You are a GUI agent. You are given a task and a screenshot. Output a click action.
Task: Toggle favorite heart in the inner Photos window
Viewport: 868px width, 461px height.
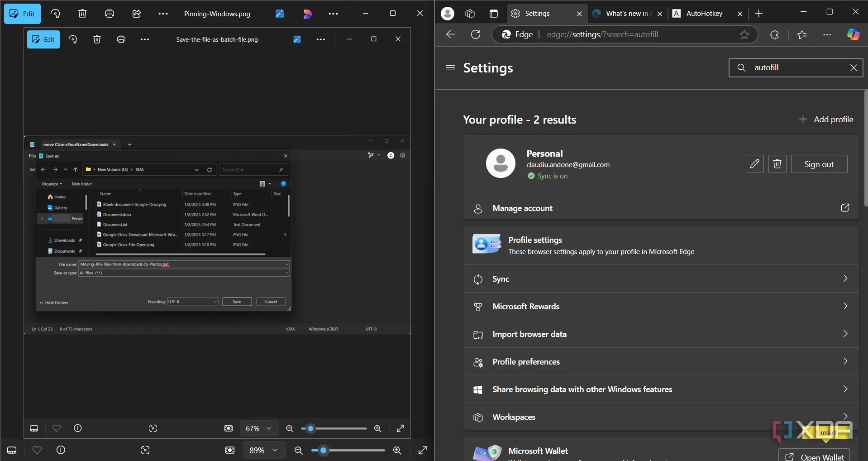tap(57, 428)
